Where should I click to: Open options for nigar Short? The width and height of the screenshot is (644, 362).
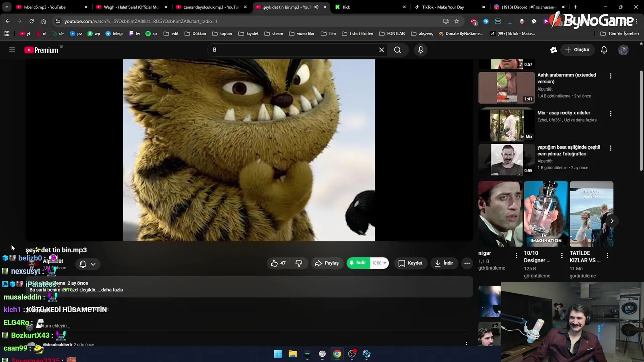click(516, 256)
